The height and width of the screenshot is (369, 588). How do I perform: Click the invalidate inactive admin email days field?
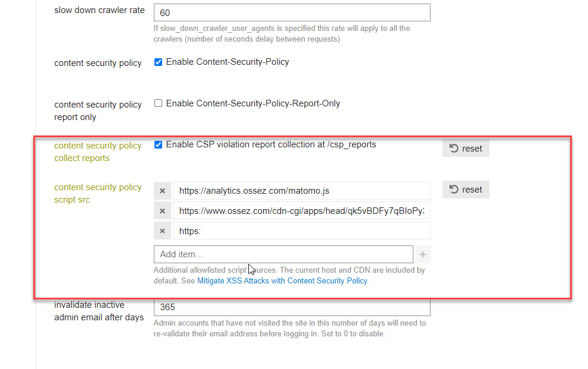tap(292, 308)
